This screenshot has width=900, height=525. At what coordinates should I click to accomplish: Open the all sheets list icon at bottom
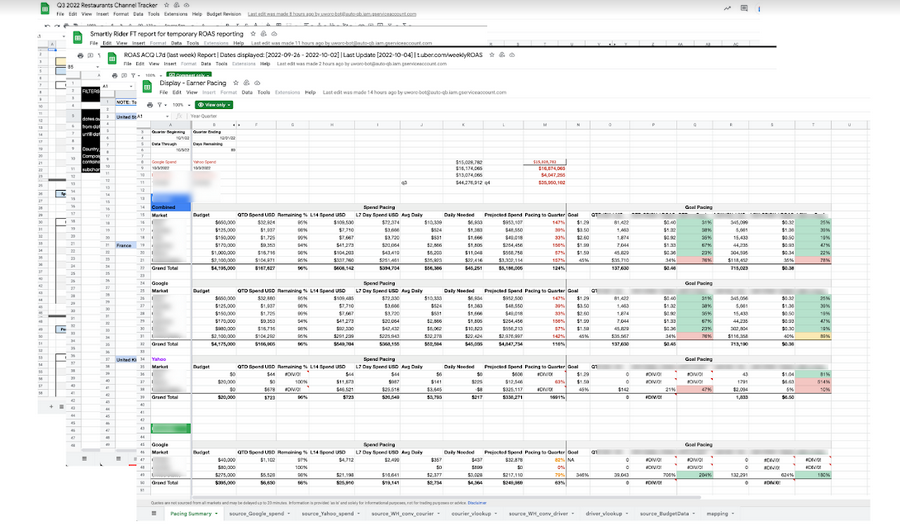[x=154, y=514]
